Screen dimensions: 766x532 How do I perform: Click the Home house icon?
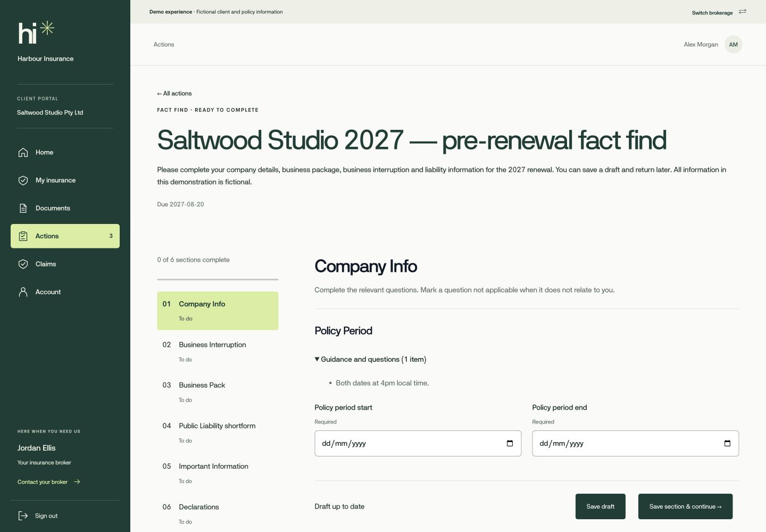click(23, 153)
